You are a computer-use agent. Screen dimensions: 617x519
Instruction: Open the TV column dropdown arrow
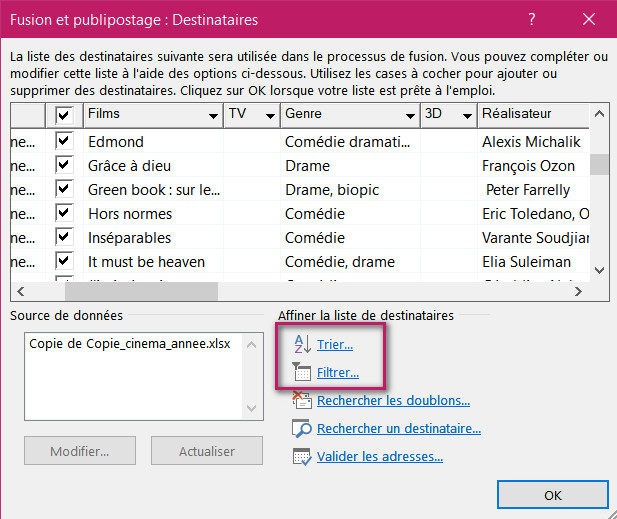pos(270,116)
